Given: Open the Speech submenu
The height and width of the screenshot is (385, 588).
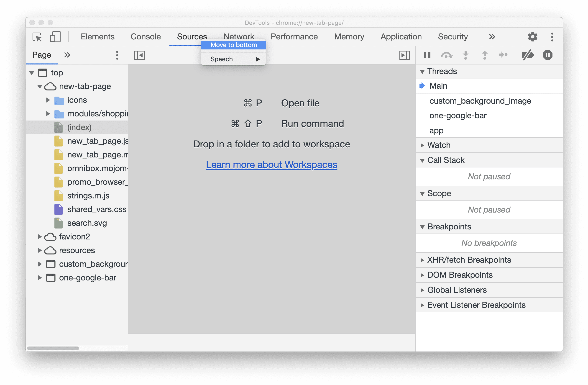Looking at the screenshot, I should (x=233, y=59).
